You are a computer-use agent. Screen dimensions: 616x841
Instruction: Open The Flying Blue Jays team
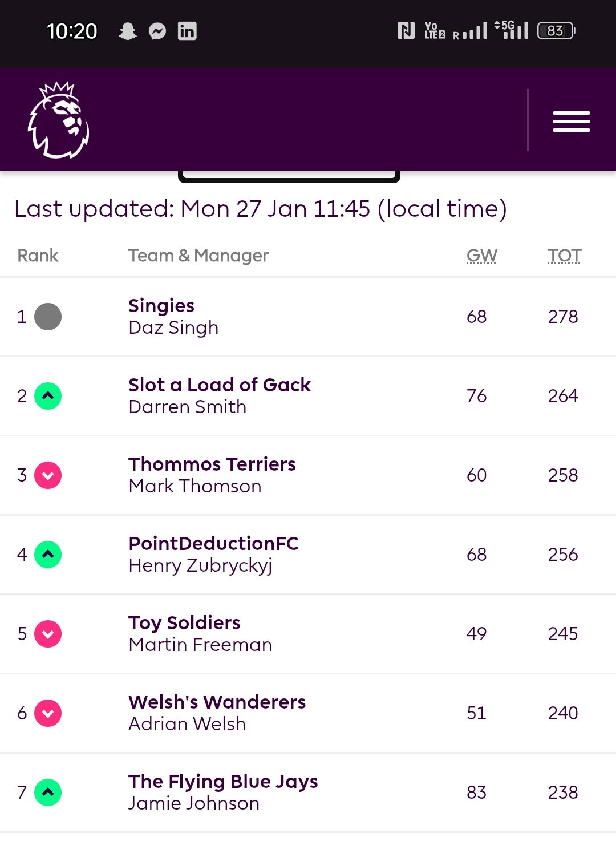tap(223, 782)
